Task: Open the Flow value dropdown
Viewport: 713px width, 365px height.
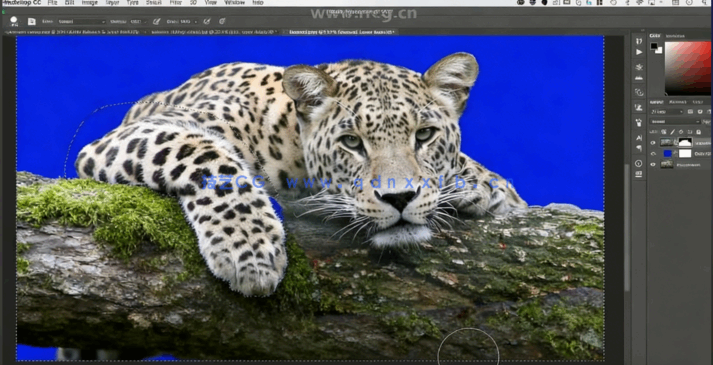Action: pyautogui.click(x=189, y=21)
